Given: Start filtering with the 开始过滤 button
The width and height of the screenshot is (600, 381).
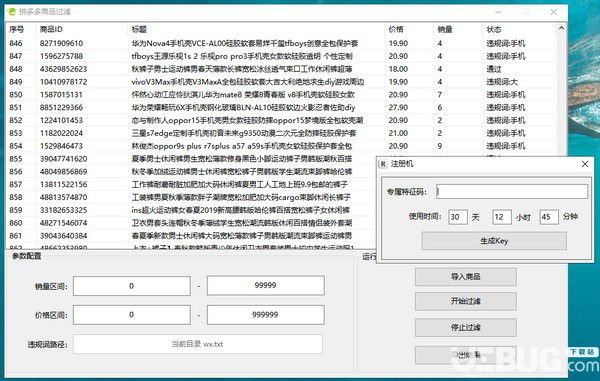Looking at the screenshot, I should click(x=466, y=302).
